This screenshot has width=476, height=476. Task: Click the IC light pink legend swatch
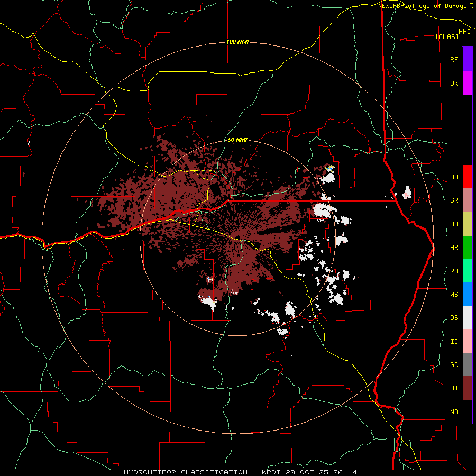[467, 341]
